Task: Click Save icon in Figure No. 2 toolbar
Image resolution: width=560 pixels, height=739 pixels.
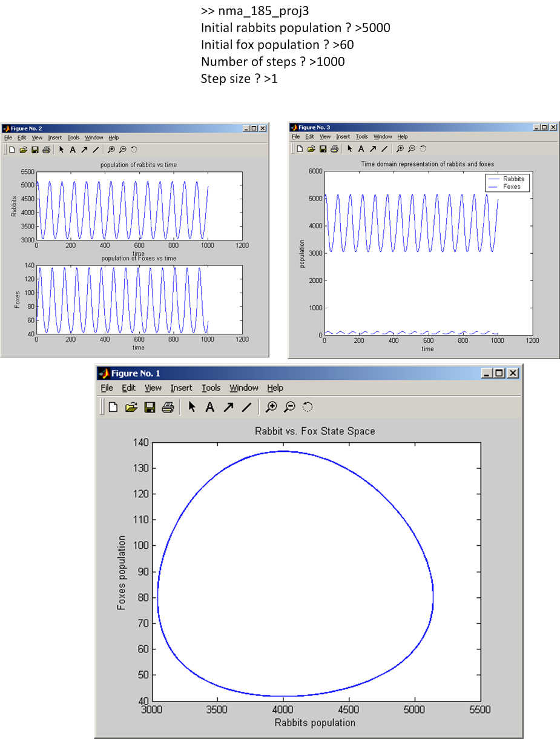Action: [x=35, y=149]
